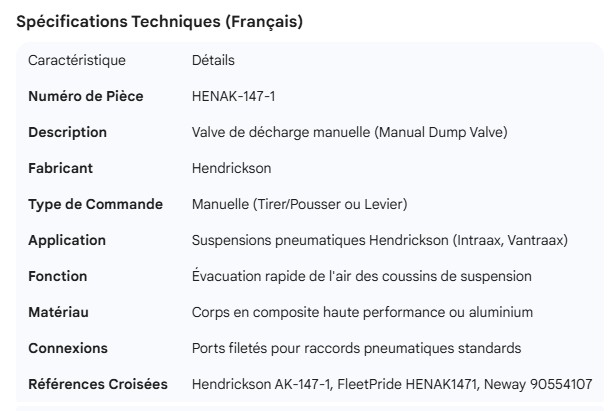
Task: Select the "Numéro de Pièce" row label
Action: [x=86, y=96]
